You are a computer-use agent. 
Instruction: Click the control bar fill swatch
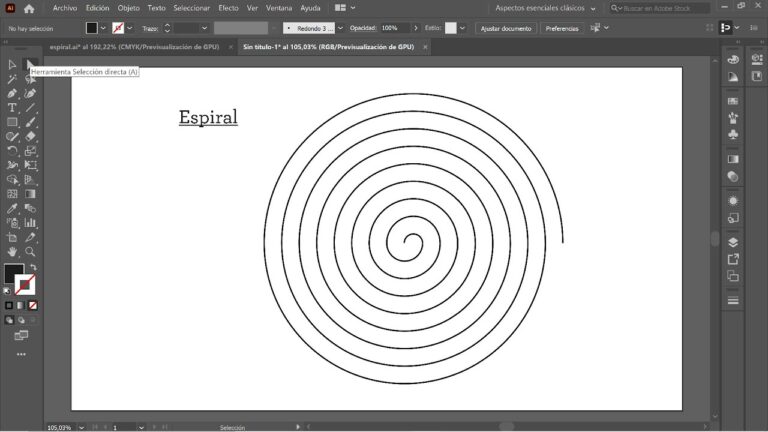tap(92, 28)
